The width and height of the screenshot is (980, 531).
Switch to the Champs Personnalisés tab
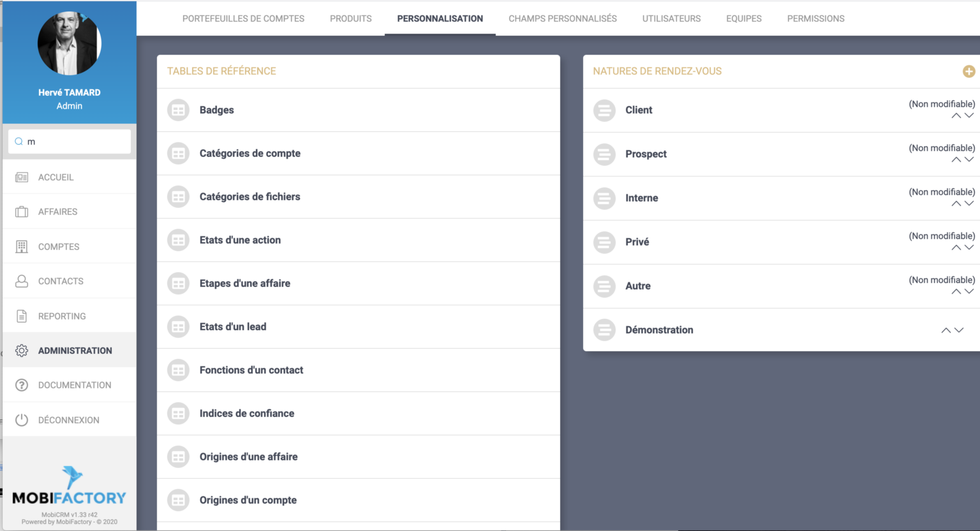[562, 18]
